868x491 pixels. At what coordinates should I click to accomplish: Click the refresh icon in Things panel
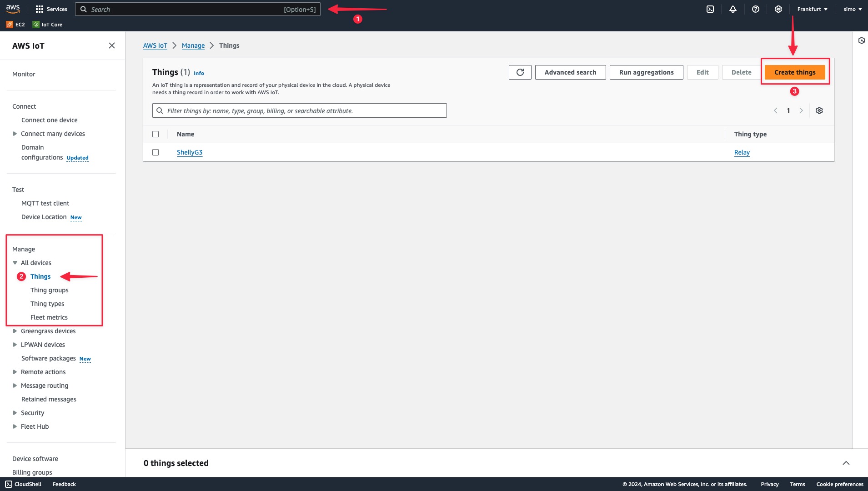pos(520,72)
